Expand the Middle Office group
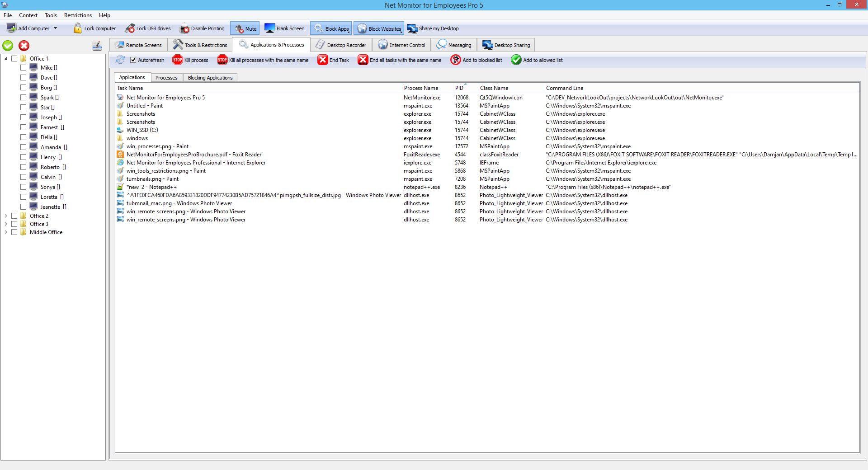Image resolution: width=868 pixels, height=470 pixels. click(6, 232)
